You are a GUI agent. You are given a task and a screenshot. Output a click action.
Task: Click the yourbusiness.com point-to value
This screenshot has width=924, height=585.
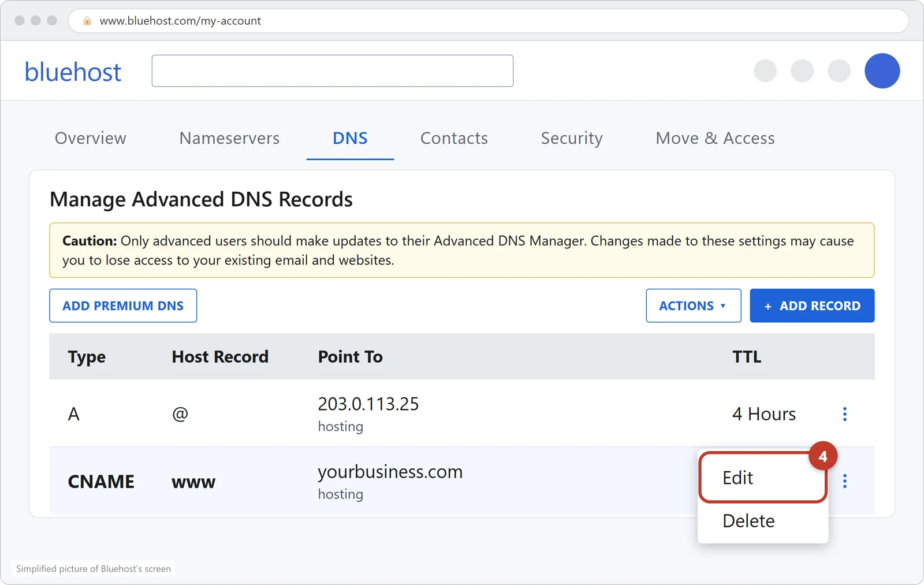coord(390,472)
